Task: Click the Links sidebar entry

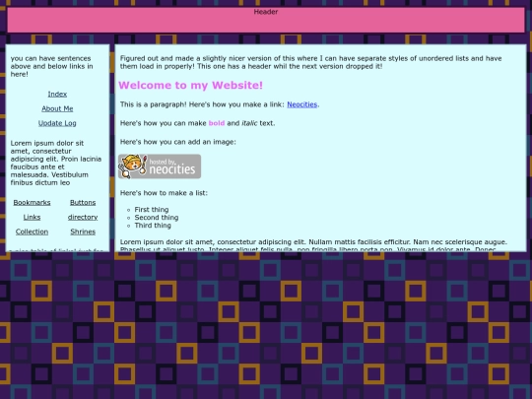Action: point(32,217)
